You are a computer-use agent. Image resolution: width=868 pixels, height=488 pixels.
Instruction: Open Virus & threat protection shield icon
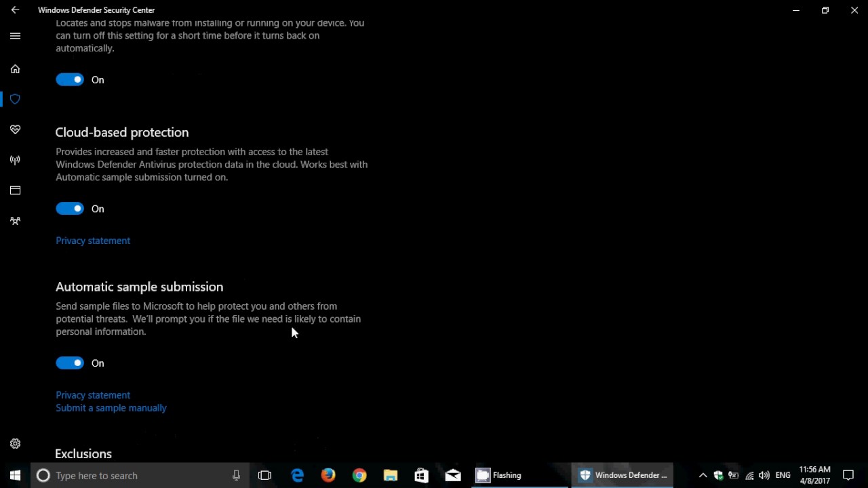15,99
